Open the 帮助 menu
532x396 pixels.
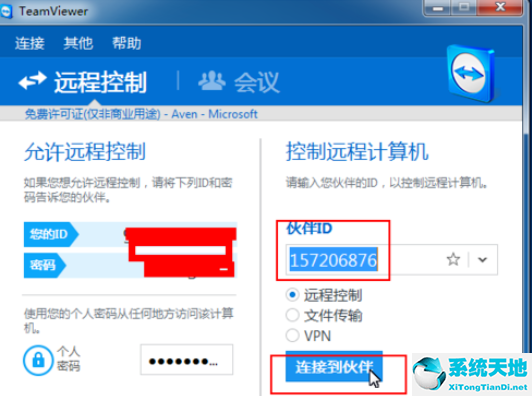click(127, 43)
